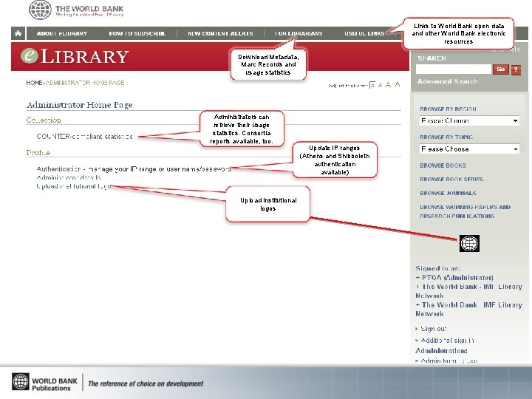Expand the Browse by Topic dropdown
532x399 pixels.
click(x=469, y=149)
